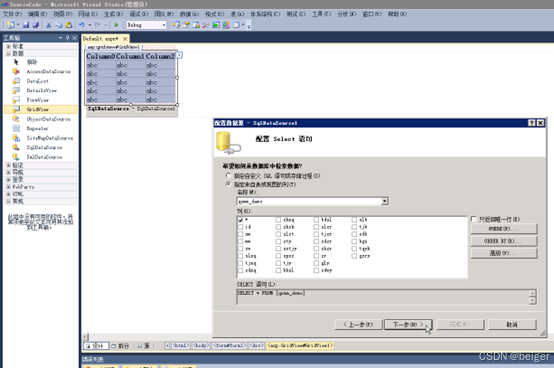Image resolution: width=554 pixels, height=368 pixels.
Task: Check the slcr column checkbox
Action: pyautogui.click(x=316, y=227)
